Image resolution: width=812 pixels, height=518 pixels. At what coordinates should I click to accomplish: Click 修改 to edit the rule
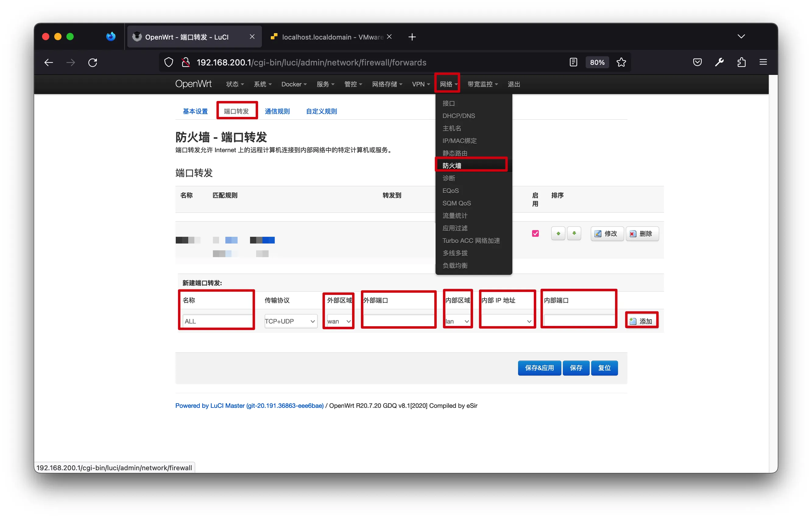(607, 234)
